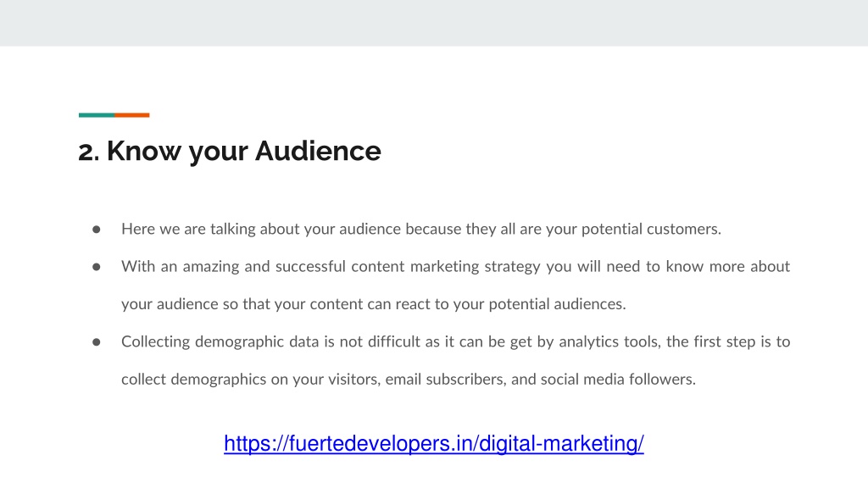Click the phrase "email subscribers"
Screen dimensions: 868x488
pos(446,380)
